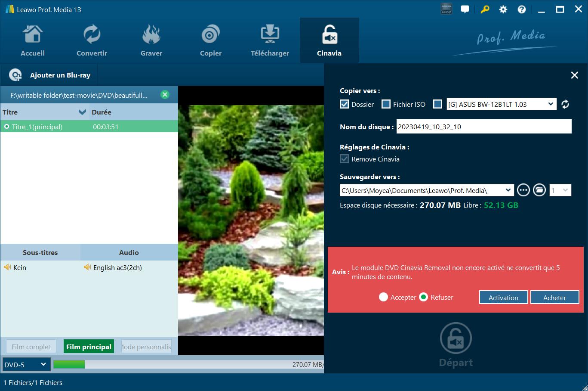Viewport: 588px width, 391px height.
Task: Select the Titre_1(principal) radio button
Action: [x=6, y=127]
